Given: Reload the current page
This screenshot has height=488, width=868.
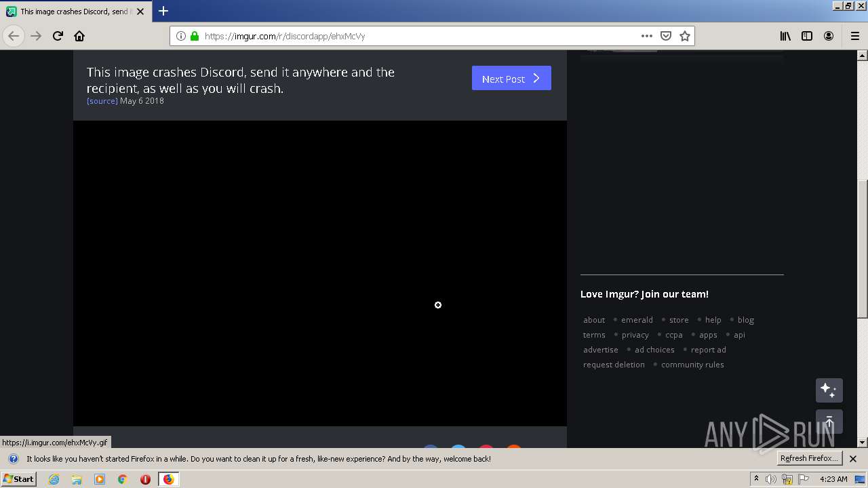Looking at the screenshot, I should 58,36.
